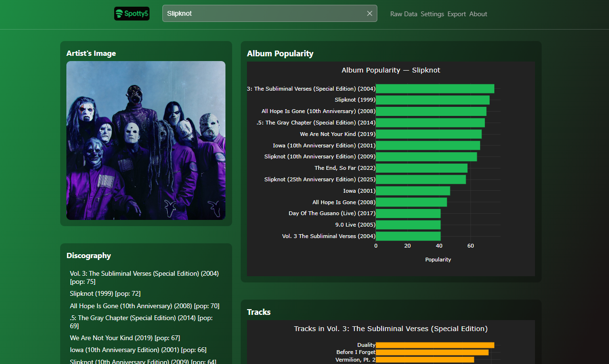The image size is (609, 364).
Task: Click Day Of The Gusano (Live) bar
Action: [408, 213]
